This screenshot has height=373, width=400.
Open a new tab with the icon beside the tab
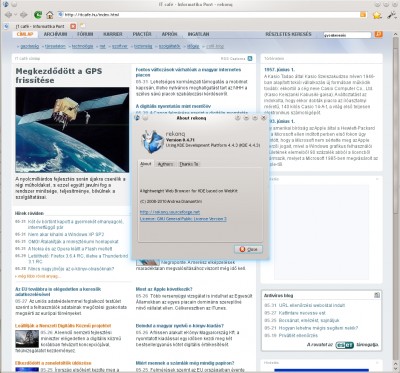82,26
